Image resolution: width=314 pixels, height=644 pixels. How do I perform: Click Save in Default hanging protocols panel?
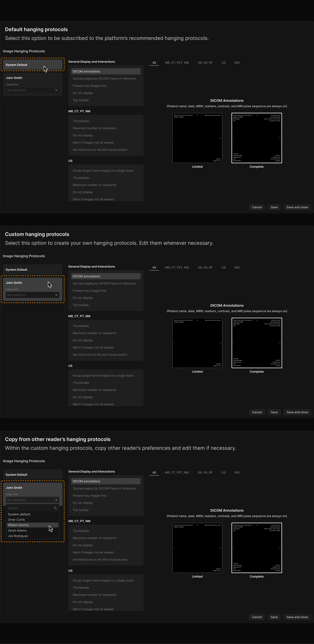(x=274, y=207)
